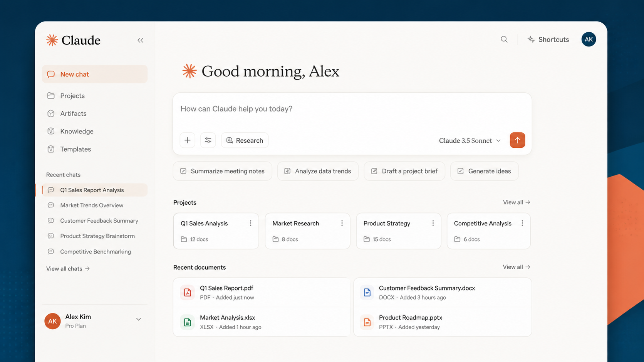Open options menu for Competitive Analysis project
Viewport: 644px width, 362px height.
pyautogui.click(x=522, y=223)
